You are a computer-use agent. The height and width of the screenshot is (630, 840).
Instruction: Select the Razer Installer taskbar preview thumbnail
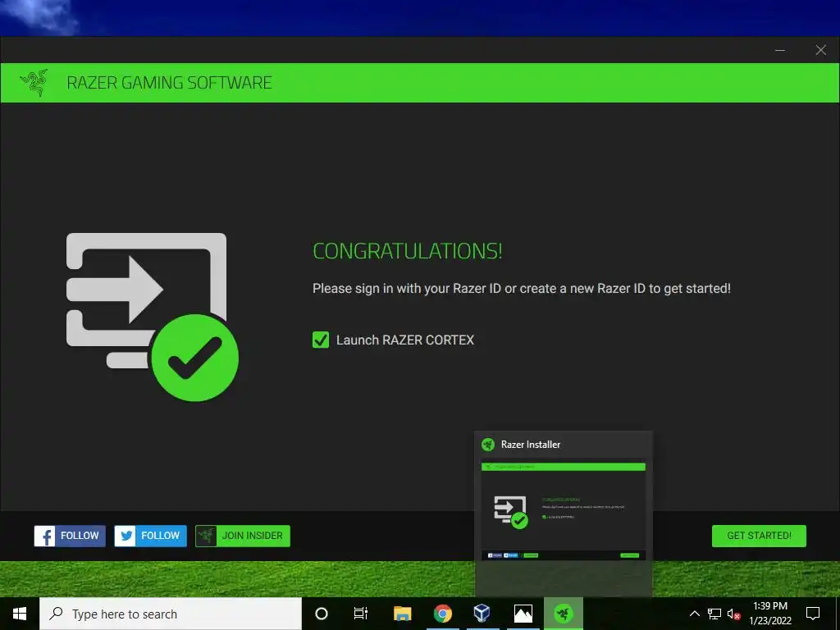click(564, 510)
